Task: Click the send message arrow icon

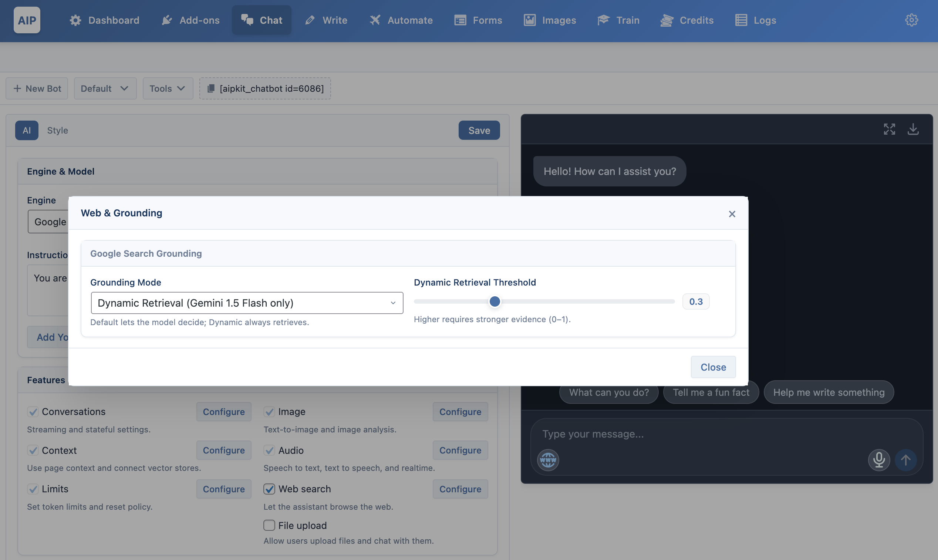Action: pyautogui.click(x=905, y=460)
